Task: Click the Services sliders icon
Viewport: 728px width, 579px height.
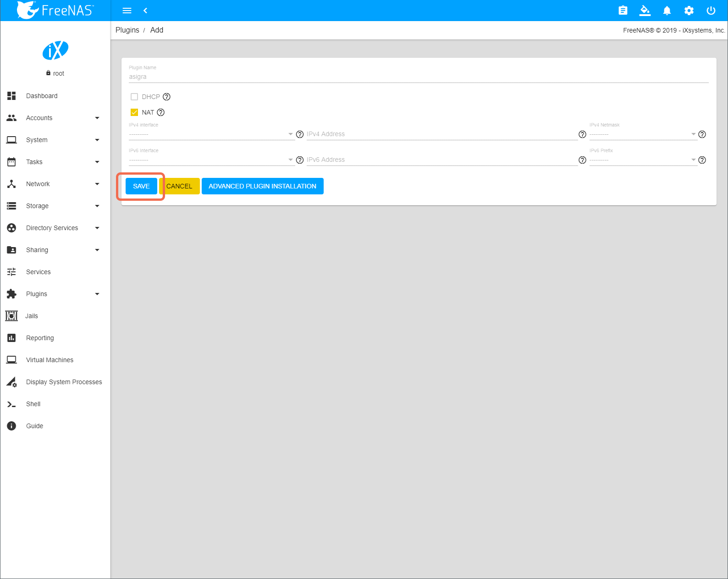Action: (x=11, y=272)
